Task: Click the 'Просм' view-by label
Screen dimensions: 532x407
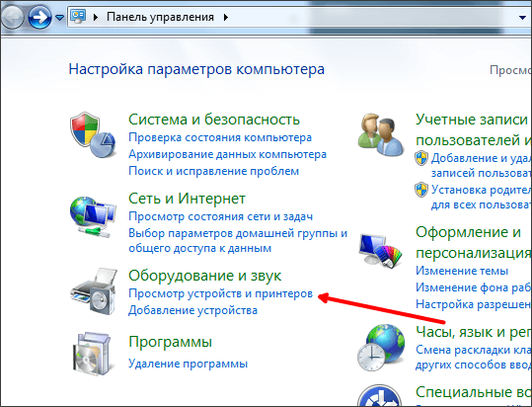Action: point(510,70)
